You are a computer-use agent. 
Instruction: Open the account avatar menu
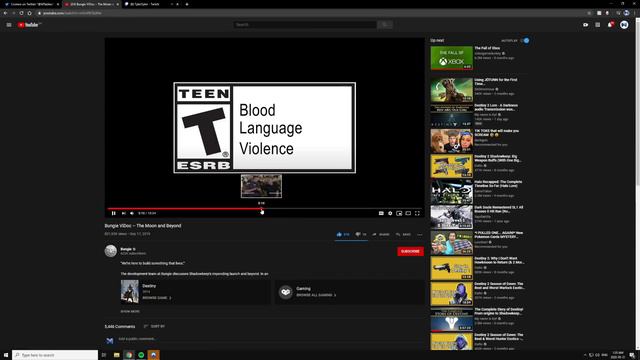tap(624, 25)
